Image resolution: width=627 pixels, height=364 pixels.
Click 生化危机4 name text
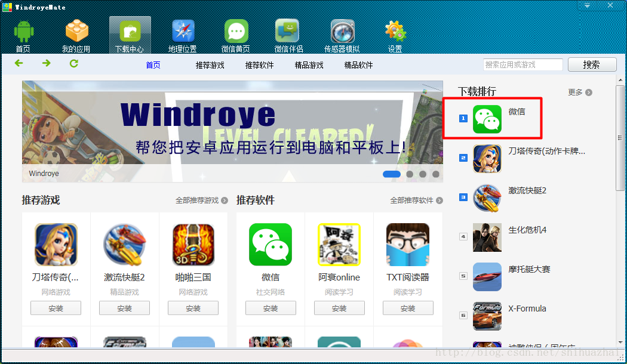pyautogui.click(x=527, y=230)
